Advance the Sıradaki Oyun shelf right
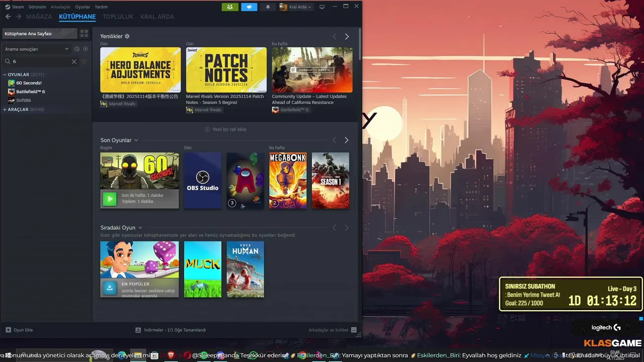Image resolution: width=644 pixels, height=362 pixels. [346, 228]
